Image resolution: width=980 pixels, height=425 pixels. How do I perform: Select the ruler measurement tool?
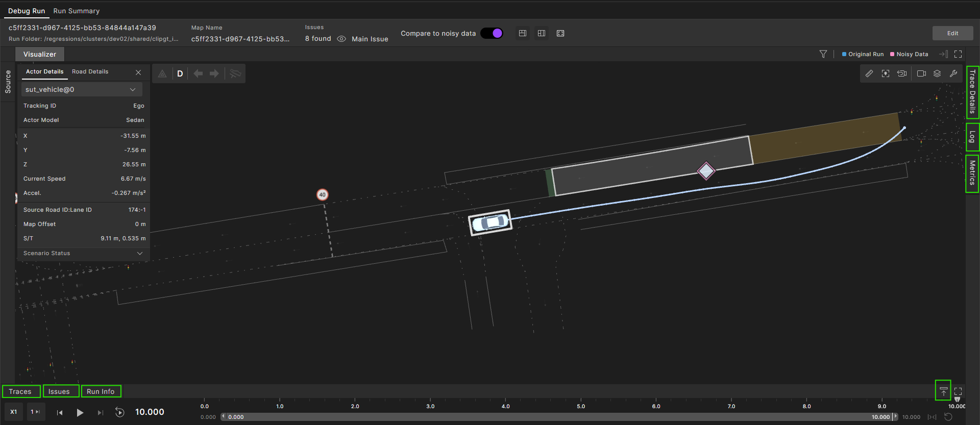coord(869,73)
